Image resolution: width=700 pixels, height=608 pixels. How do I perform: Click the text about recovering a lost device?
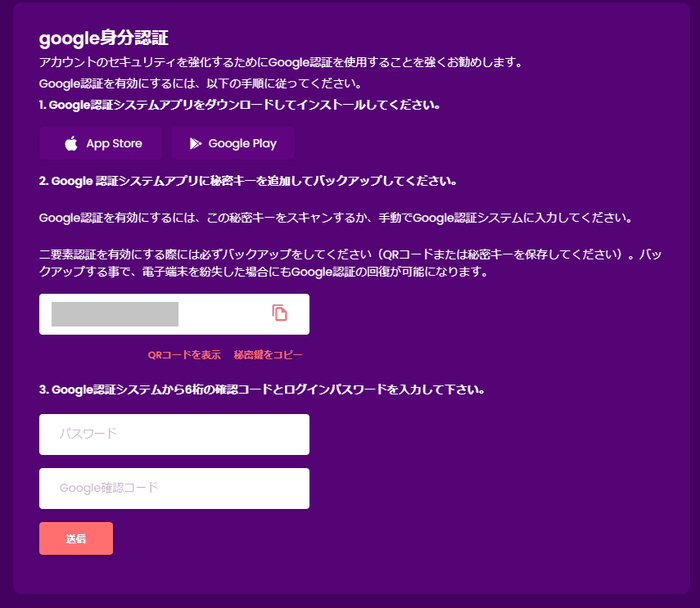tap(263, 272)
